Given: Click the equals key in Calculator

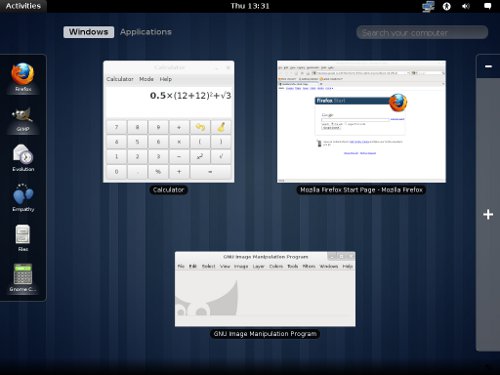Looking at the screenshot, I should pyautogui.click(x=210, y=172).
